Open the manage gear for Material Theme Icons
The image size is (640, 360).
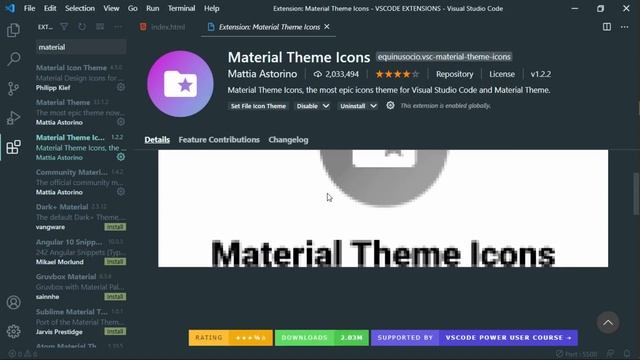pyautogui.click(x=121, y=157)
